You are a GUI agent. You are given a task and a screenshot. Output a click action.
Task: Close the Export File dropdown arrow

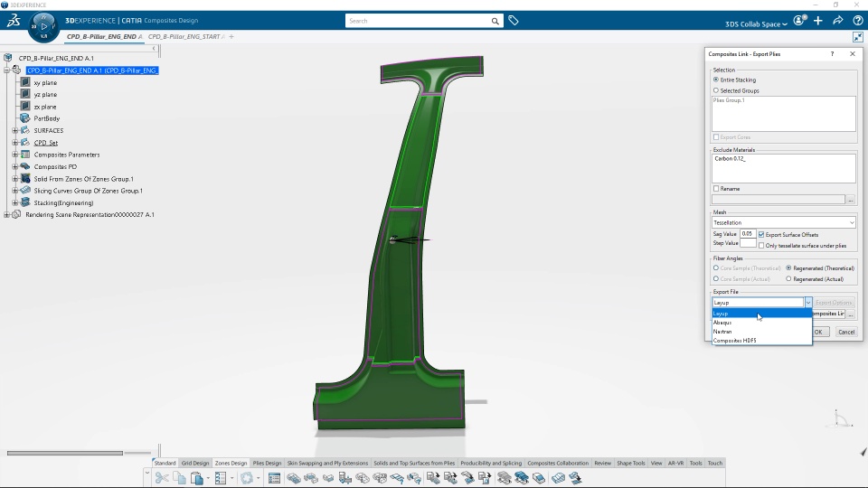coord(808,303)
